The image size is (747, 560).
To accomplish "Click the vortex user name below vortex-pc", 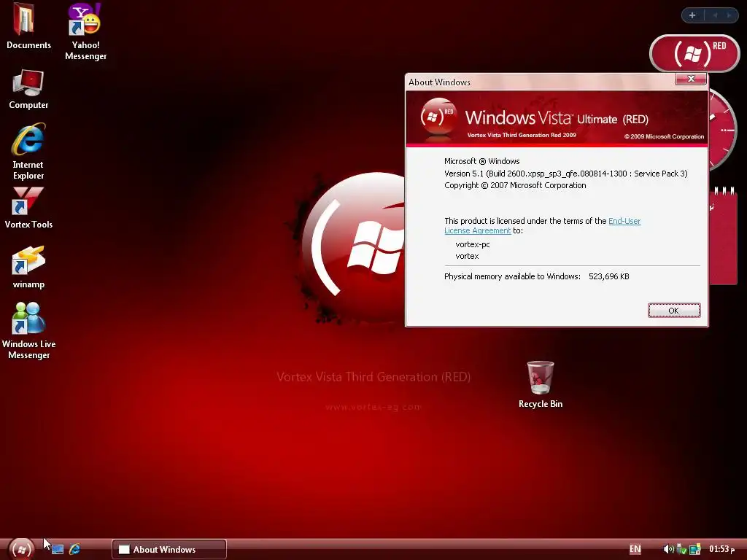I will click(467, 256).
